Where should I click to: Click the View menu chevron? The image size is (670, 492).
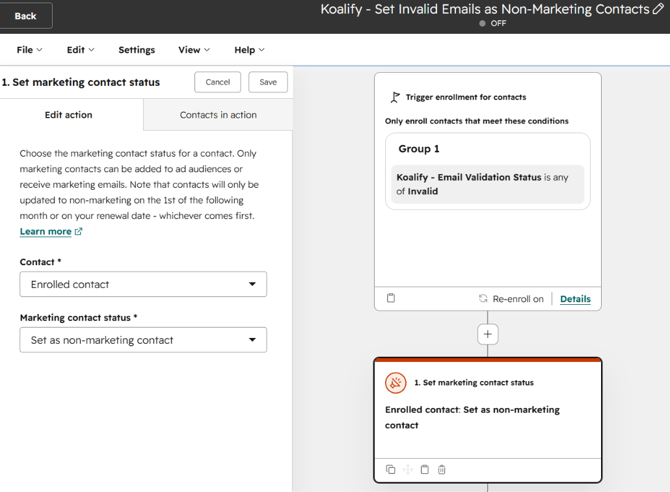tap(207, 50)
